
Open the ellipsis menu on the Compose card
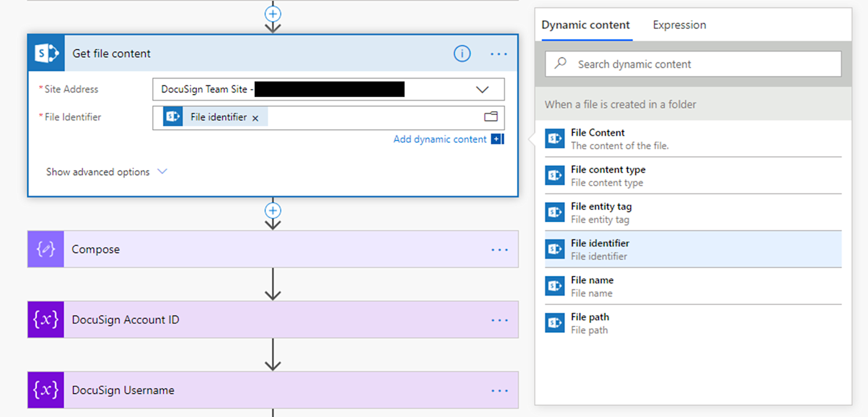pyautogui.click(x=499, y=249)
